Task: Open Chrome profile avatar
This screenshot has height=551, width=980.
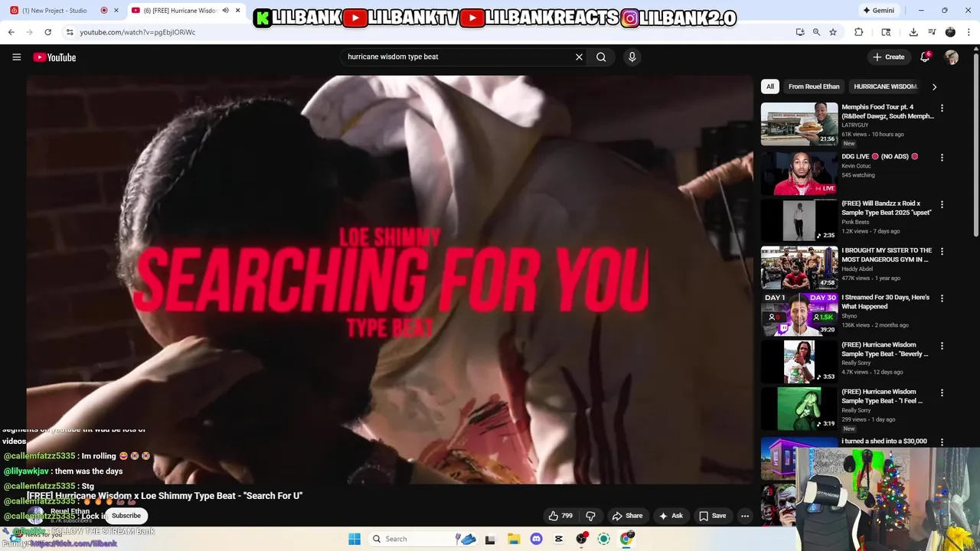Action: pos(950,32)
